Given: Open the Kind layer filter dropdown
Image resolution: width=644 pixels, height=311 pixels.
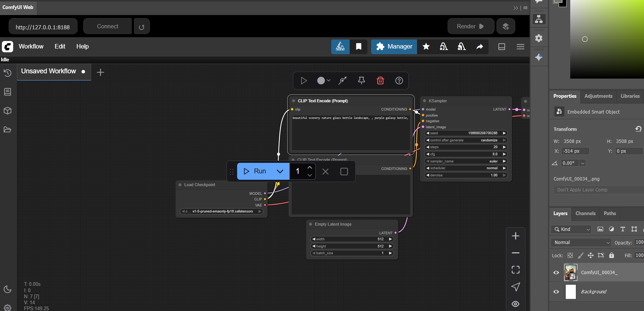Looking at the screenshot, I should point(571,229).
